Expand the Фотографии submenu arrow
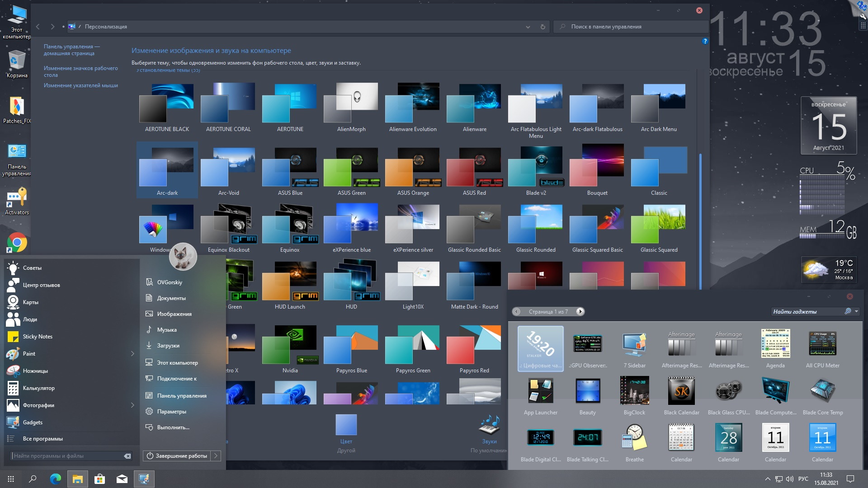868x488 pixels. pos(132,405)
